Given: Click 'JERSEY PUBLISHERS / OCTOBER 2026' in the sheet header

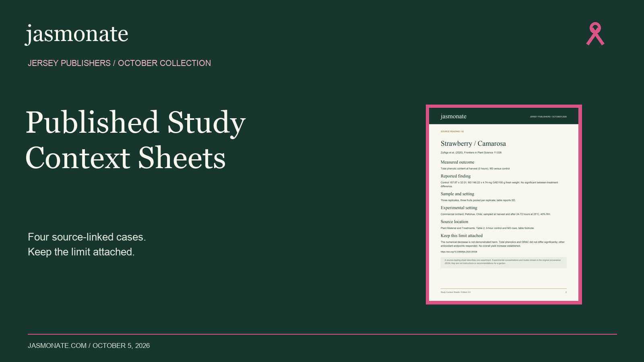Looking at the screenshot, I should click(548, 117).
